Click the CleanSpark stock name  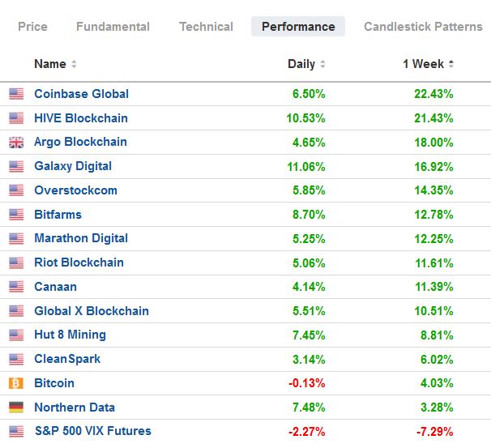pos(67,359)
